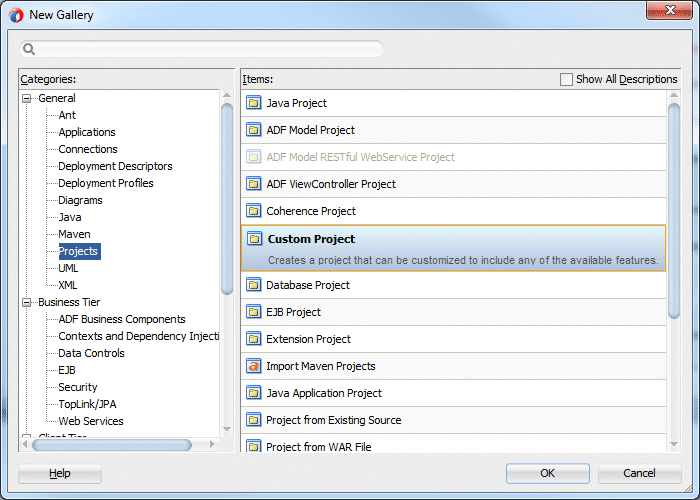700x500 pixels.
Task: Click the down arrow of the Items scrollbar
Action: 674,444
